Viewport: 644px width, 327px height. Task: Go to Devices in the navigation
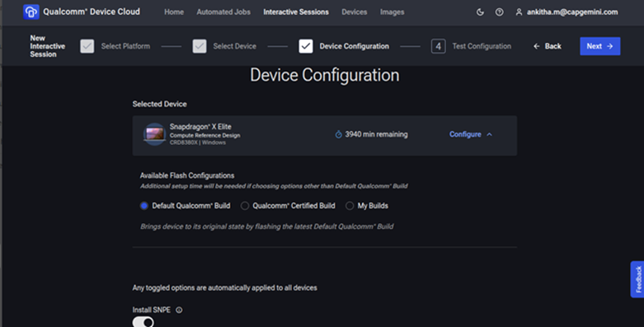point(354,12)
